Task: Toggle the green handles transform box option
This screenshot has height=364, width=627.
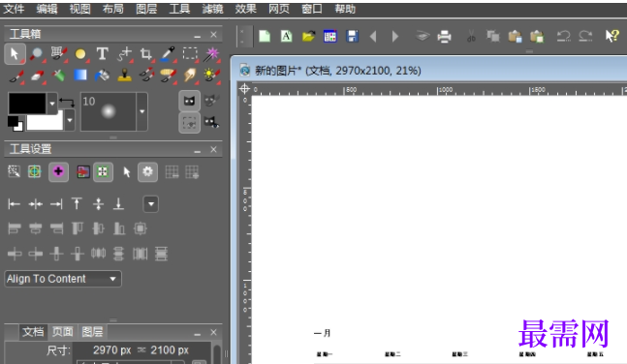Action: click(103, 171)
